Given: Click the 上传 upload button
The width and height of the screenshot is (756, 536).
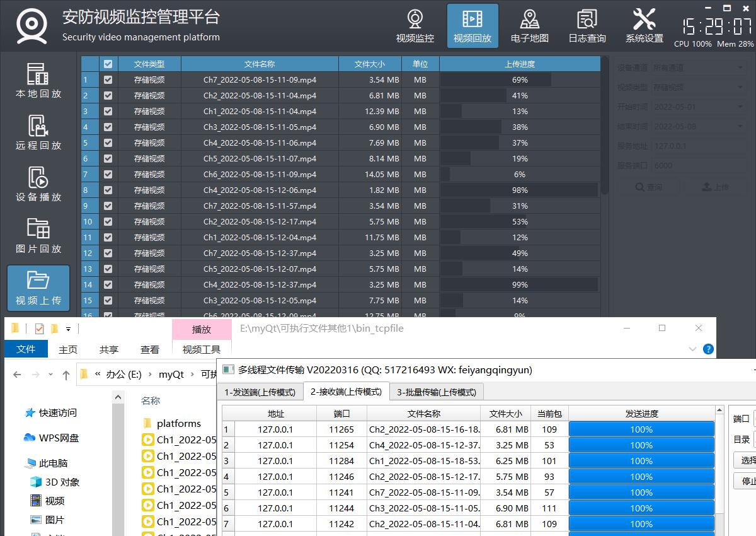Looking at the screenshot, I should (x=715, y=187).
